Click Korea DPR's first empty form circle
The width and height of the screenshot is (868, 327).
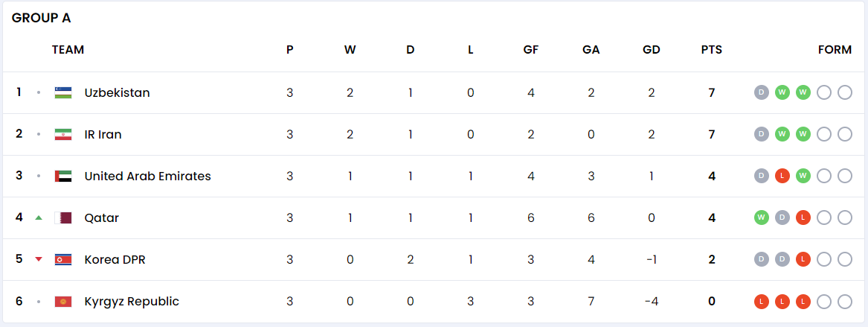pyautogui.click(x=823, y=259)
